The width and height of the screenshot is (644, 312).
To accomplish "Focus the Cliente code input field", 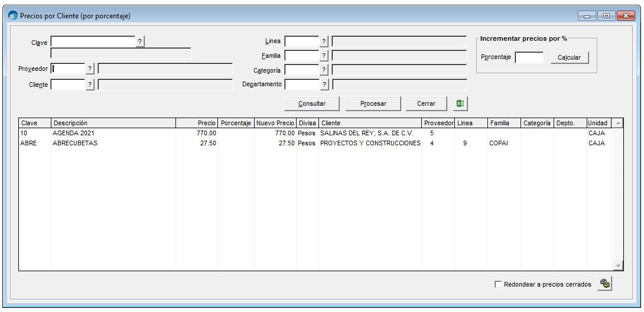I will [68, 84].
